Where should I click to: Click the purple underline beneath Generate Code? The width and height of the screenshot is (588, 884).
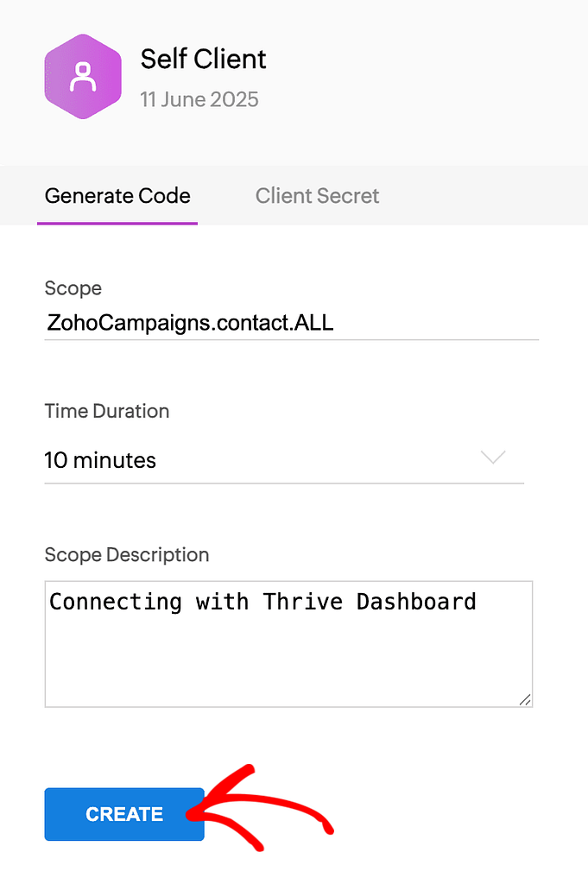117,224
